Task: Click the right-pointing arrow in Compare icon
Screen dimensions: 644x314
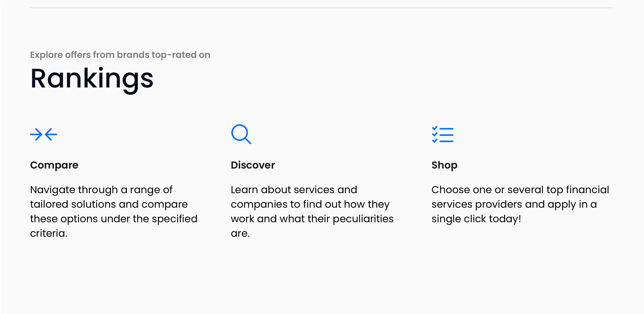Action: click(x=36, y=134)
